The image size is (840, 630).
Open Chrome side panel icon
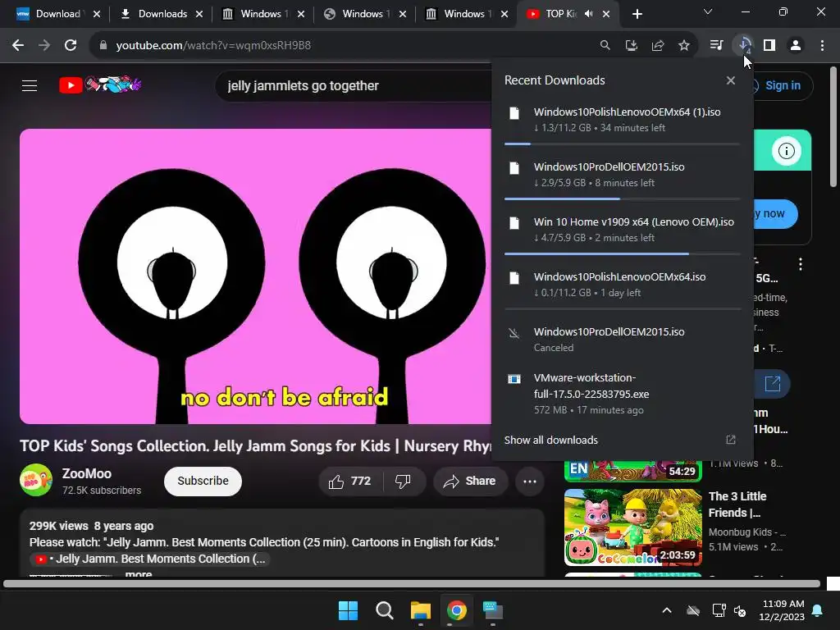tap(769, 46)
